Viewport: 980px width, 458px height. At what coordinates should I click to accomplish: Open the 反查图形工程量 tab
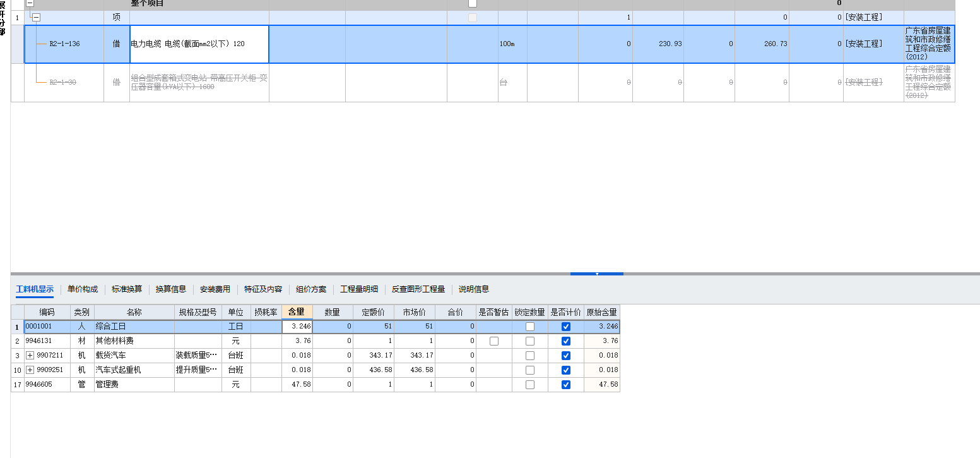(418, 289)
